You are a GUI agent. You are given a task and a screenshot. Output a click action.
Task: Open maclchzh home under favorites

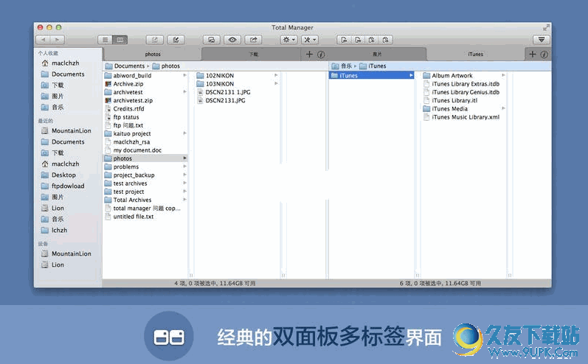[x=60, y=63]
